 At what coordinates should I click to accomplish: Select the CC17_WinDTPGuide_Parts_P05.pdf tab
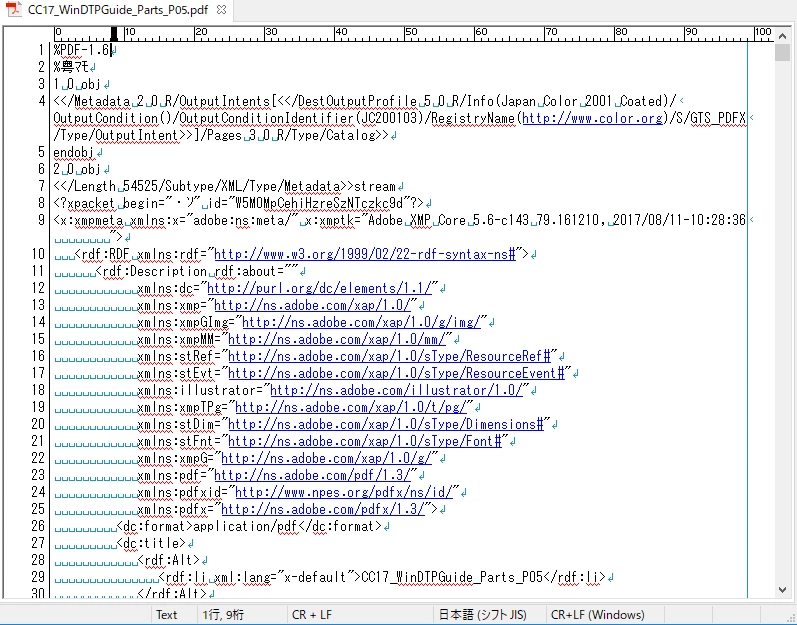click(x=116, y=10)
